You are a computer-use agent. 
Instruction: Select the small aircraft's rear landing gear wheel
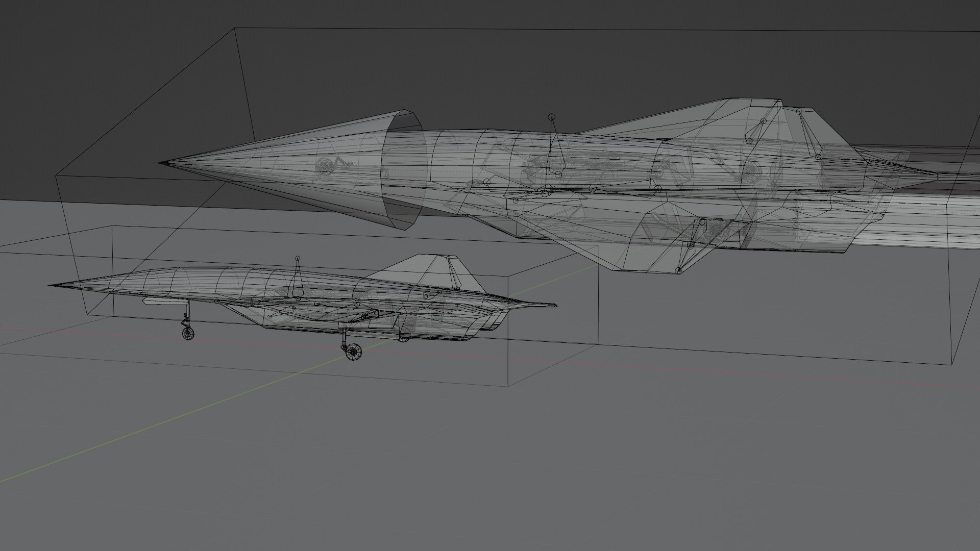[354, 352]
